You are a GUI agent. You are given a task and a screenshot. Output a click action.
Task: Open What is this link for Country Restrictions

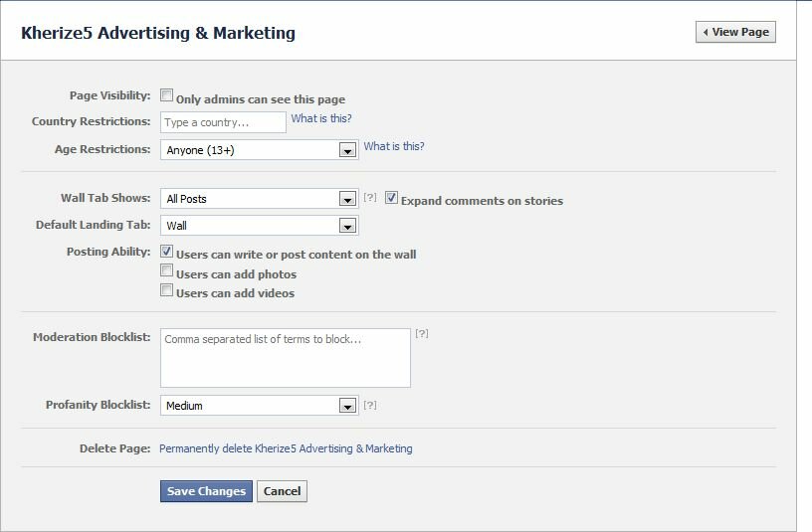coord(321,118)
